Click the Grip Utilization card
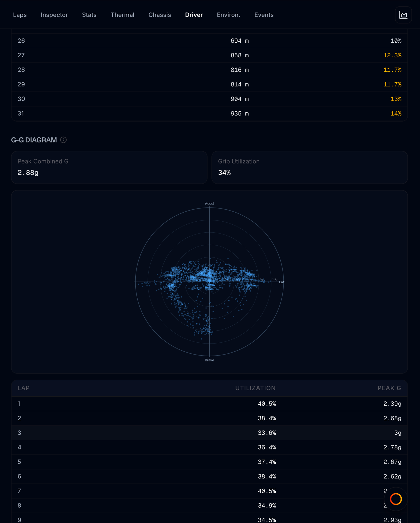Image resolution: width=420 pixels, height=523 pixels. pyautogui.click(x=309, y=167)
